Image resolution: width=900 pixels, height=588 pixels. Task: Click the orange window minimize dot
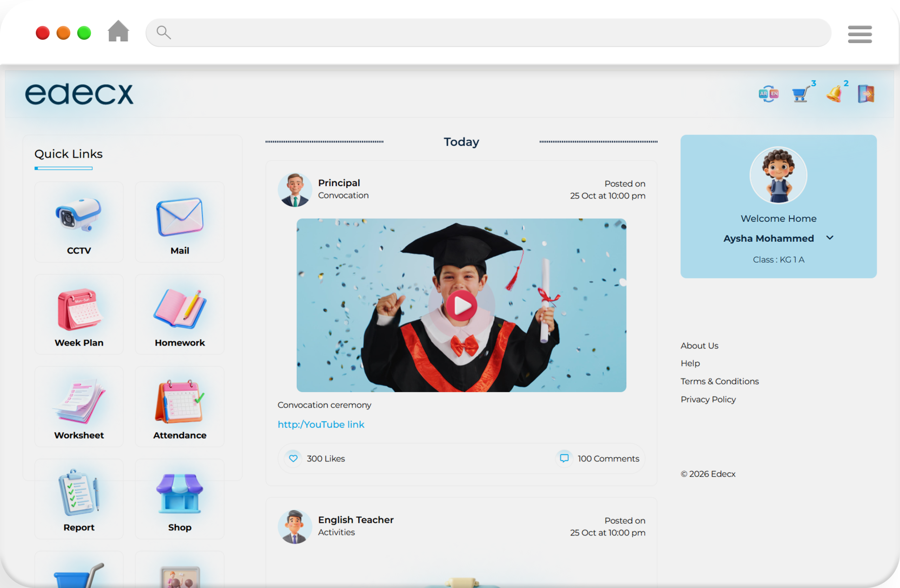click(x=64, y=33)
